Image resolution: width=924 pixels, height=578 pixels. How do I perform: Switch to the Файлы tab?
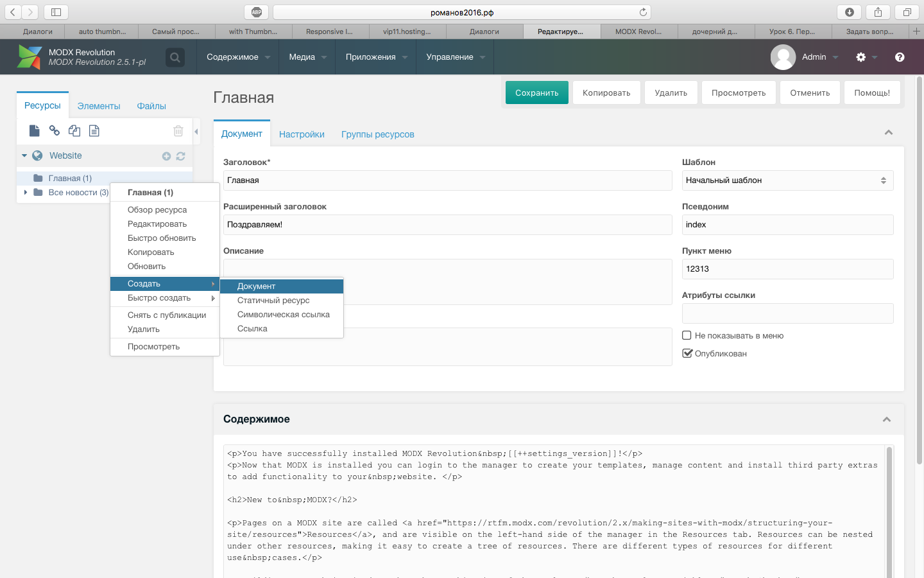[x=151, y=106]
